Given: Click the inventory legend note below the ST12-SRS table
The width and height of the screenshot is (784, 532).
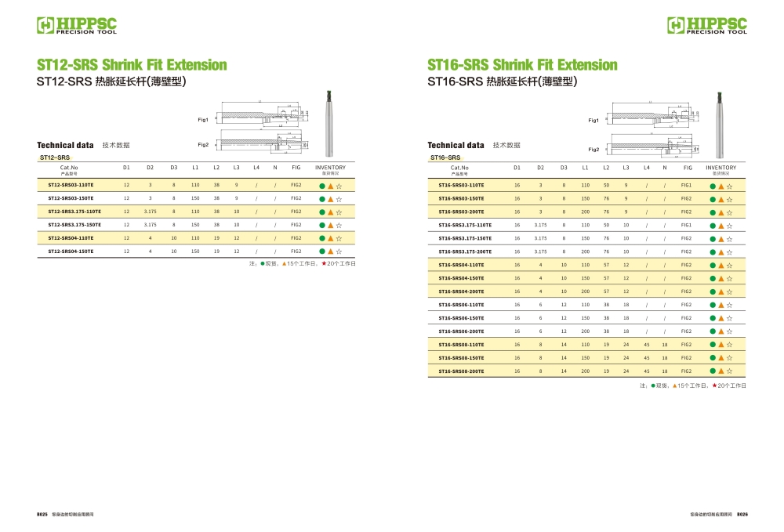Looking at the screenshot, I should tap(303, 263).
